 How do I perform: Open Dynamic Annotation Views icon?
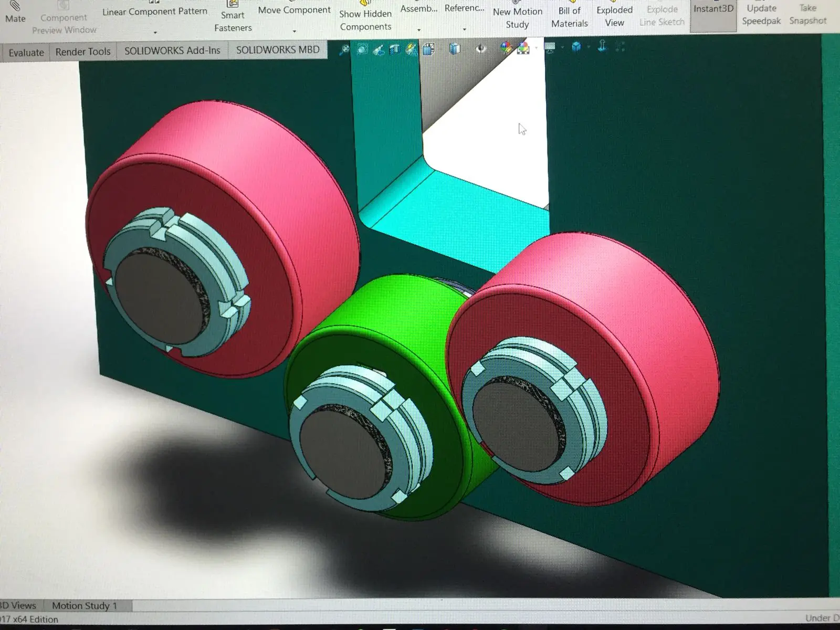411,49
